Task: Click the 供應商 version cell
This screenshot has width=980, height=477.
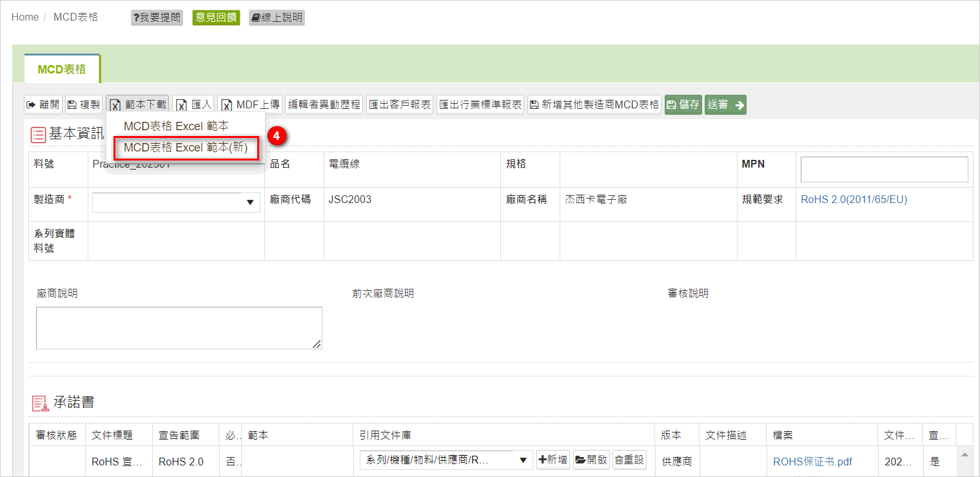Action: (x=678, y=462)
